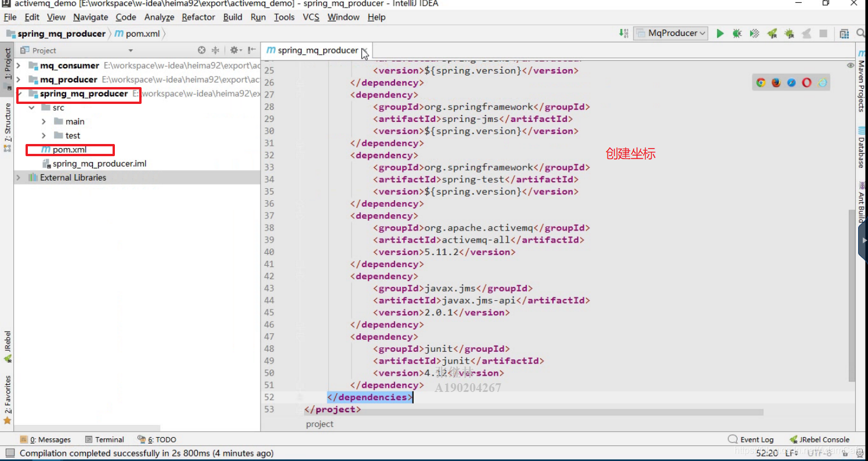Open the Analyze menu
This screenshot has height=461, width=868.
(159, 17)
